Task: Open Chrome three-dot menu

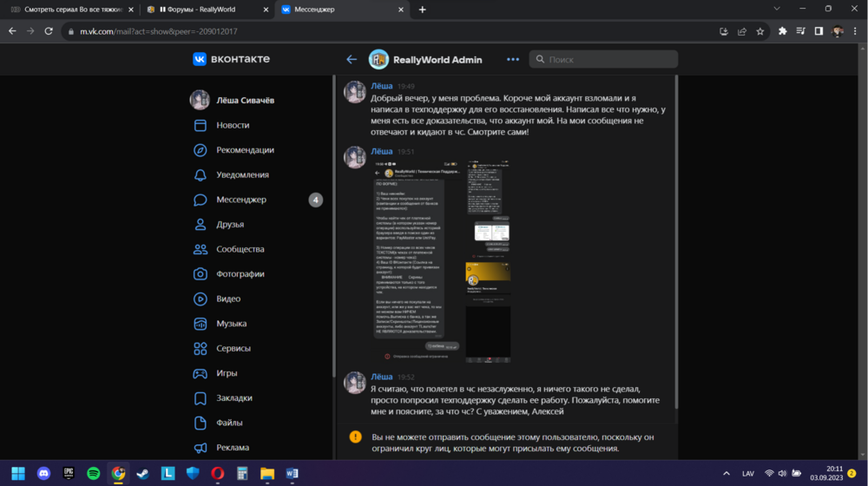Action: (855, 31)
